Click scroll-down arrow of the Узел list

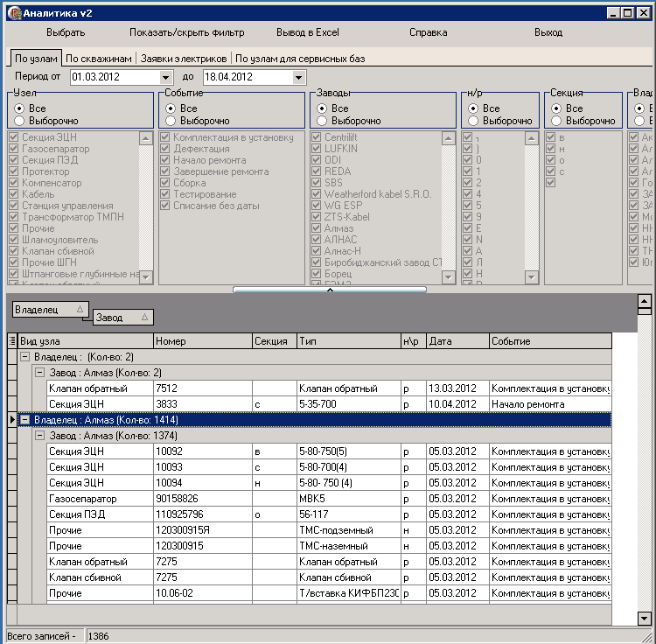coord(145,277)
